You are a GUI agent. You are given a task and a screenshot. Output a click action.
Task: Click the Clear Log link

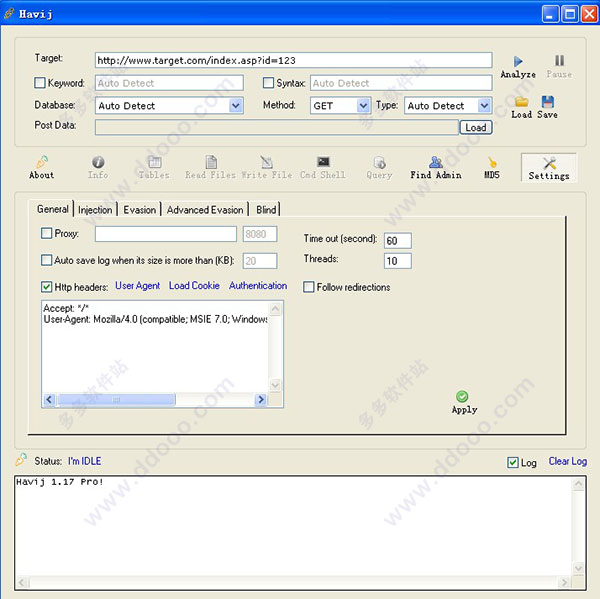[x=567, y=461]
